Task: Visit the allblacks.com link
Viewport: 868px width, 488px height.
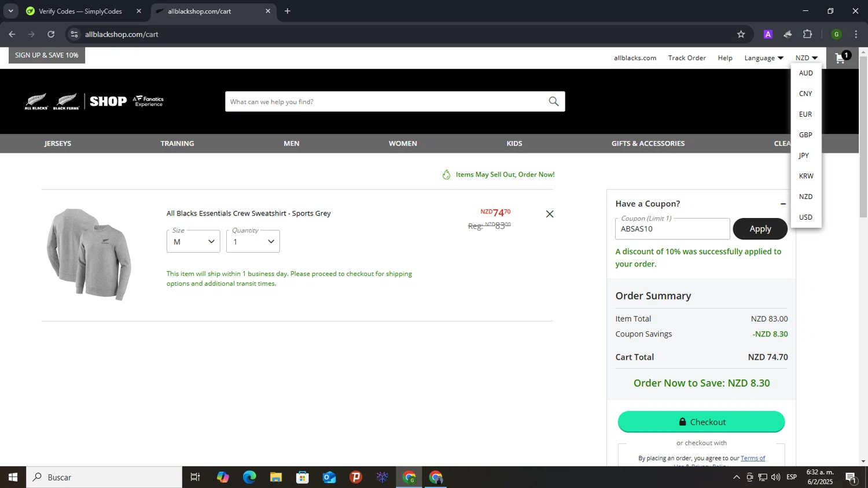Action: (635, 58)
